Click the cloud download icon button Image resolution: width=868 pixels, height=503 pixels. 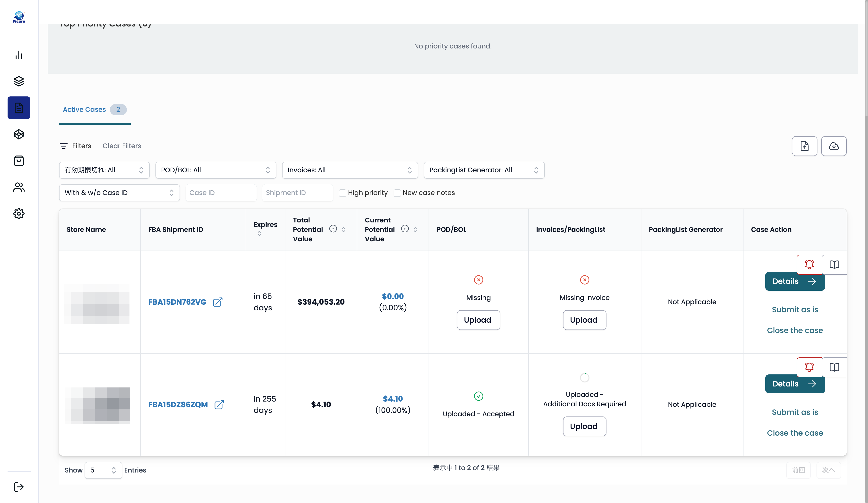click(x=834, y=146)
